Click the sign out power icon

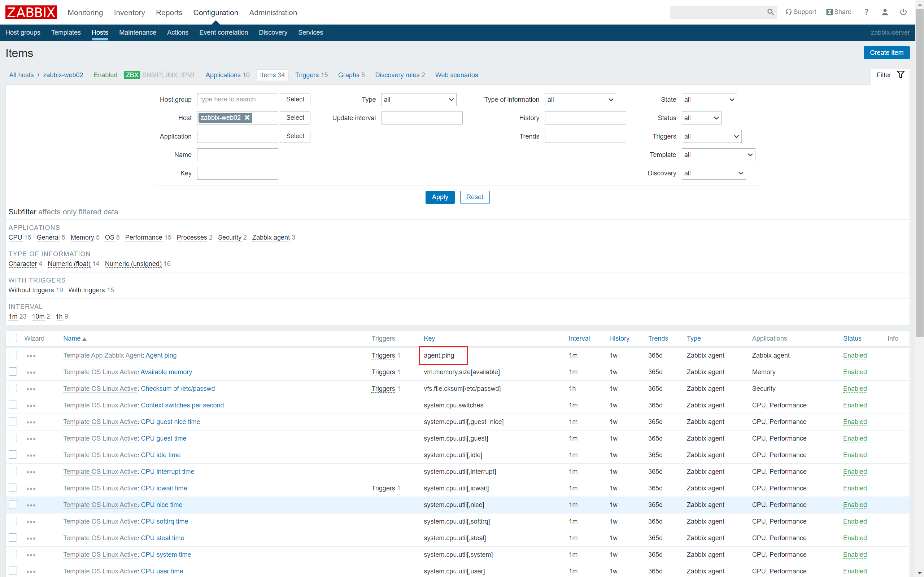[903, 12]
